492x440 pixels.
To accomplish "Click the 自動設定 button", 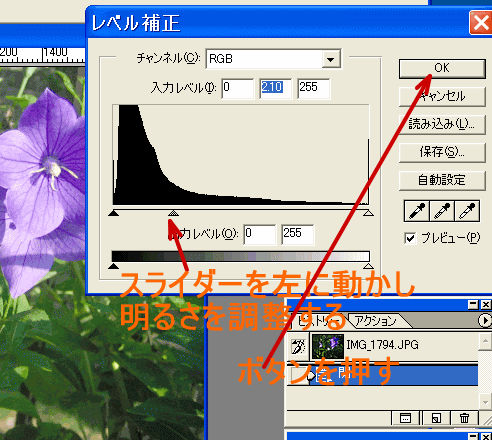I will pos(442,180).
